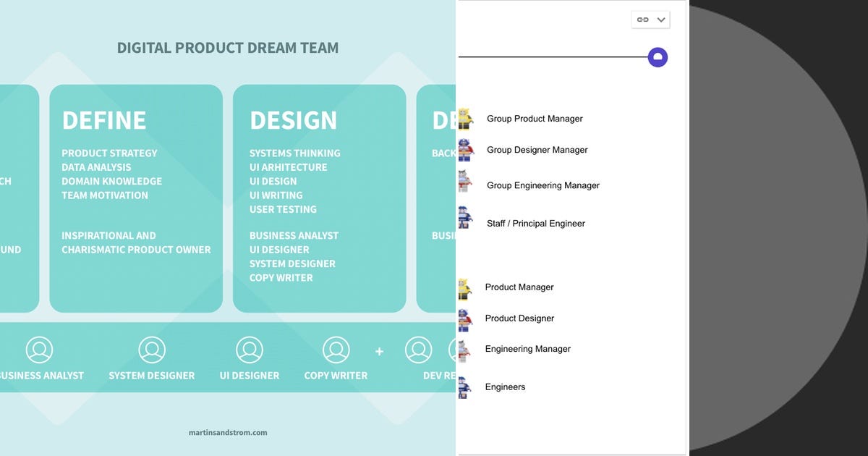The height and width of the screenshot is (456, 868).
Task: Click the avatar icon above UI Designer
Action: (249, 350)
